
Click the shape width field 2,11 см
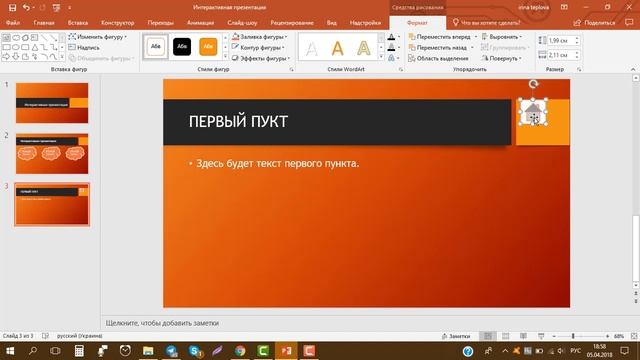[x=560, y=55]
